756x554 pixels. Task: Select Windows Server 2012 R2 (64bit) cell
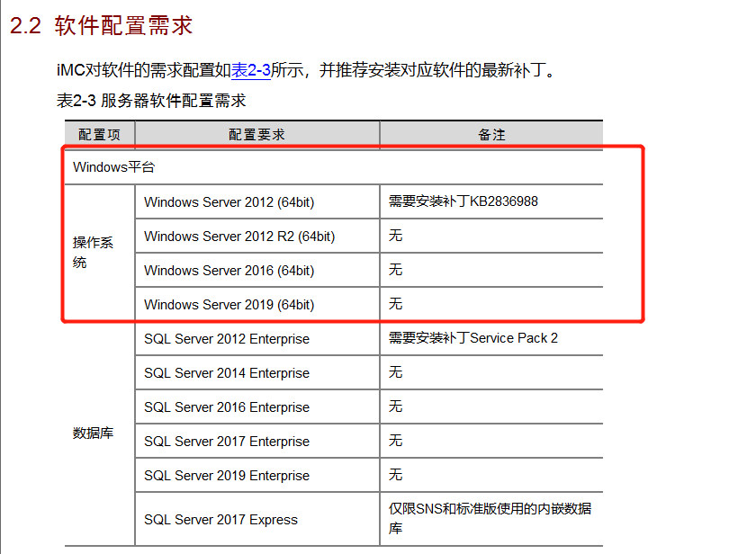coord(257,236)
